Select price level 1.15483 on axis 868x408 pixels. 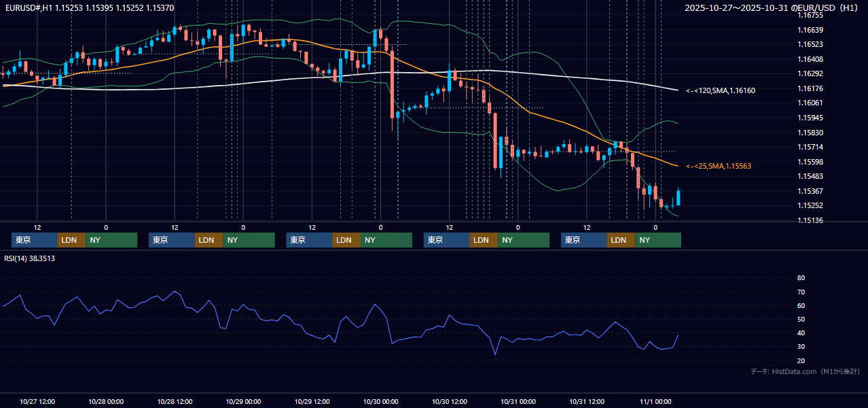click(810, 176)
